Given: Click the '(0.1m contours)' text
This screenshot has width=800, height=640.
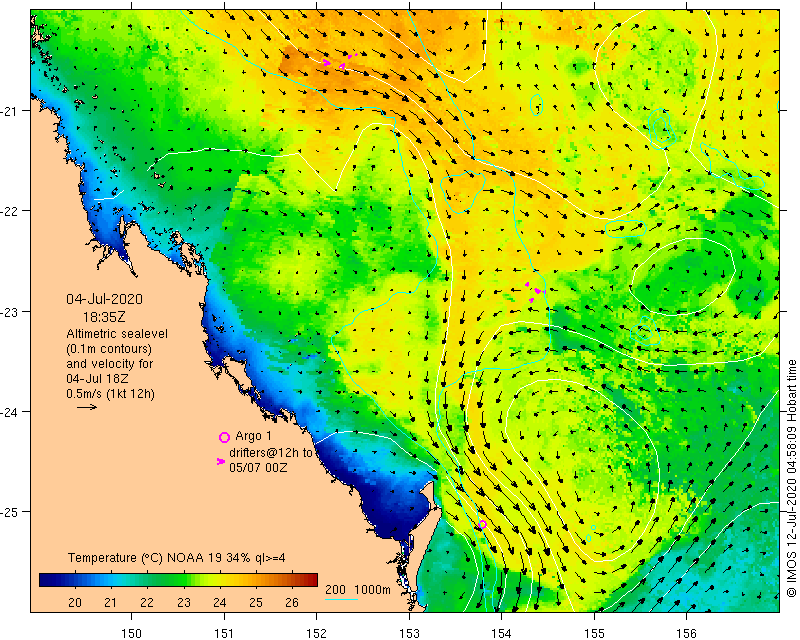Looking at the screenshot, I should pyautogui.click(x=109, y=349).
